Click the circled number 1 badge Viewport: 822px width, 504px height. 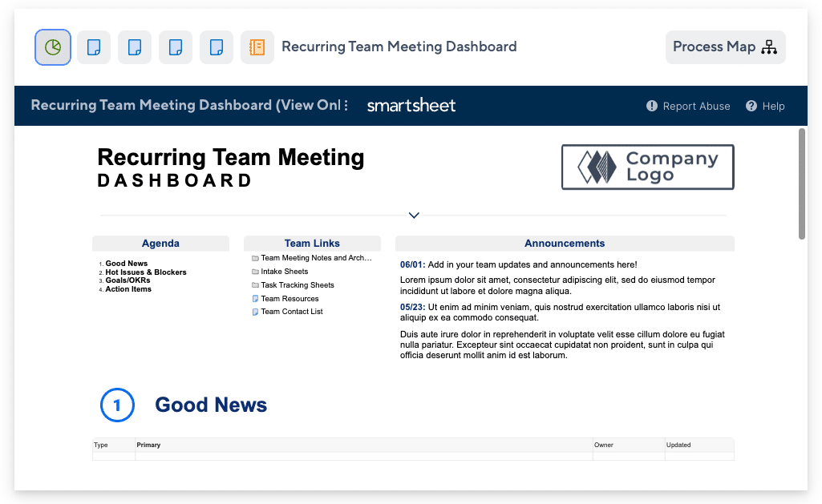pos(117,405)
